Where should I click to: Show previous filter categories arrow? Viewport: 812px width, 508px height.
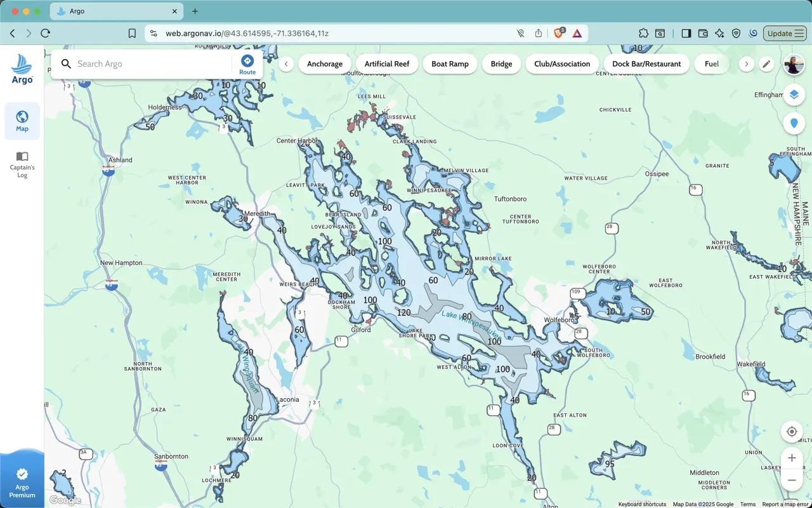[x=286, y=64]
